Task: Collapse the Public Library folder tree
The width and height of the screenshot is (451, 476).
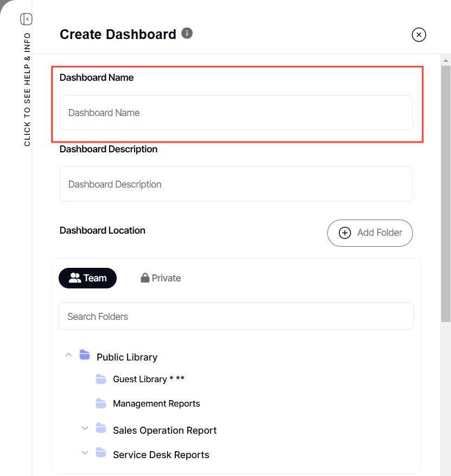Action: pos(68,355)
